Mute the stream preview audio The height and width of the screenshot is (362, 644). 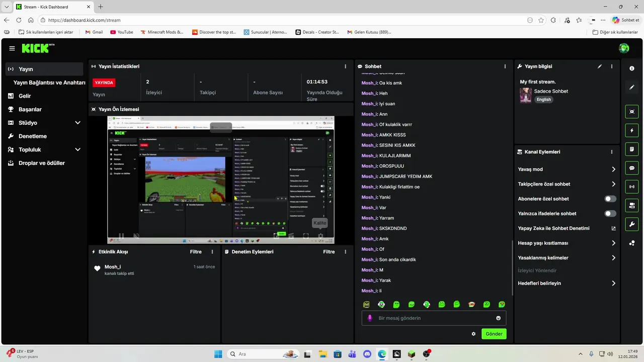136,236
